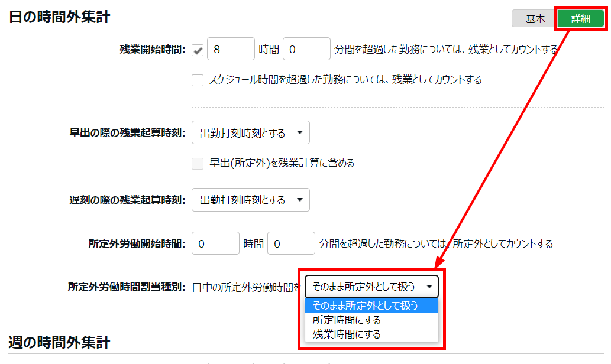Open the 早出の際の残業起算時刻 dropdown
This screenshot has width=611, height=364.
[x=250, y=133]
